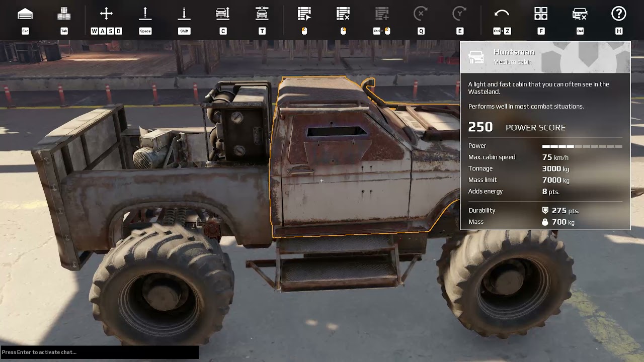This screenshot has height=362, width=644.
Task: Click the Tab key label
Action: (x=64, y=31)
